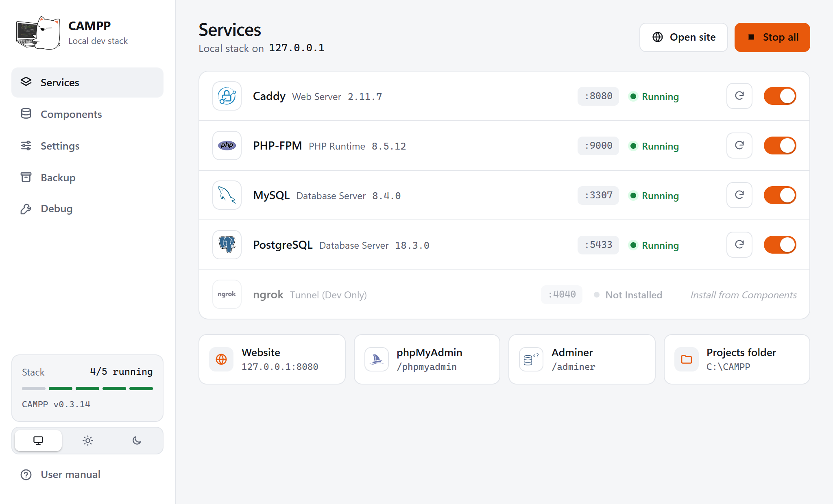Switch to light theme sun icon
The width and height of the screenshot is (833, 504).
pos(88,441)
